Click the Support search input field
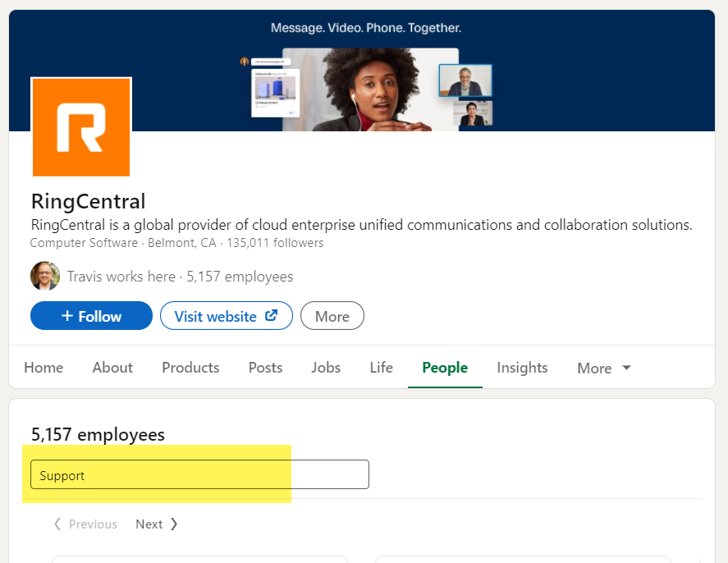The height and width of the screenshot is (563, 728). (199, 474)
